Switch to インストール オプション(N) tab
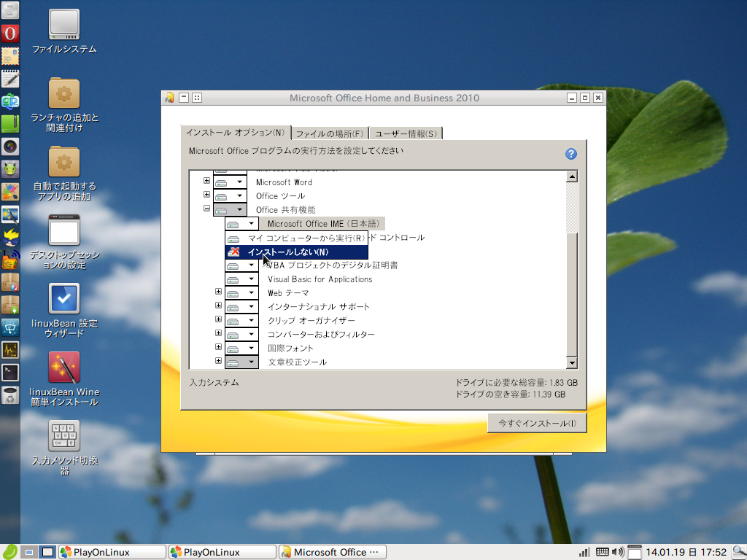Screen dimensions: 747x560 236,133
